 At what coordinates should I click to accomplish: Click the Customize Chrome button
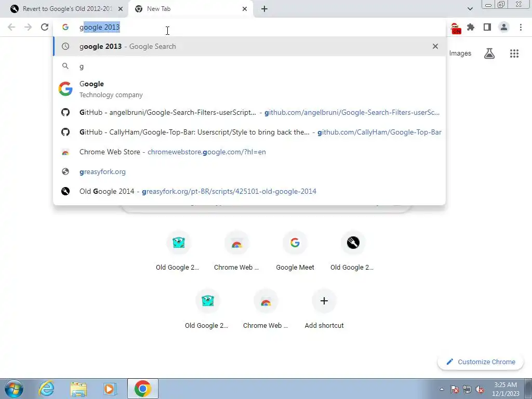pyautogui.click(x=481, y=362)
